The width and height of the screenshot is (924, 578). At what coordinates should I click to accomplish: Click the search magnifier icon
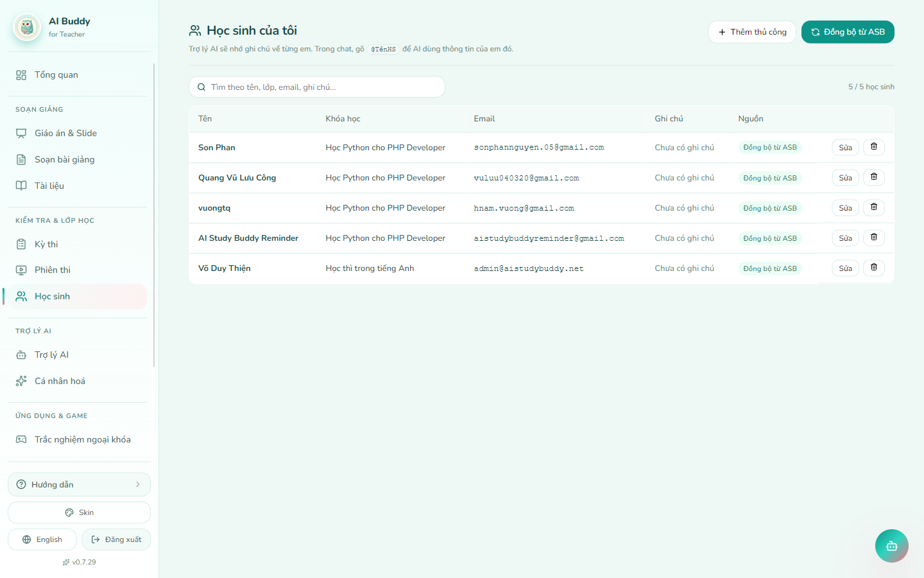tap(201, 87)
